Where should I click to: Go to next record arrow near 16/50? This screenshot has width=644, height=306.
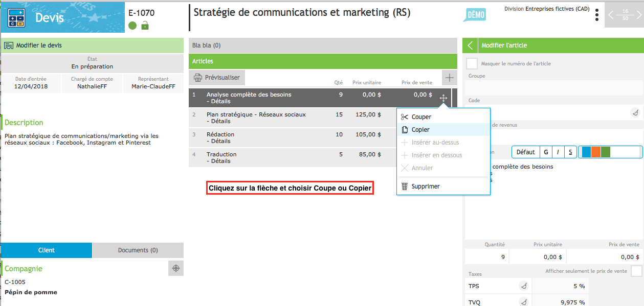(x=638, y=14)
